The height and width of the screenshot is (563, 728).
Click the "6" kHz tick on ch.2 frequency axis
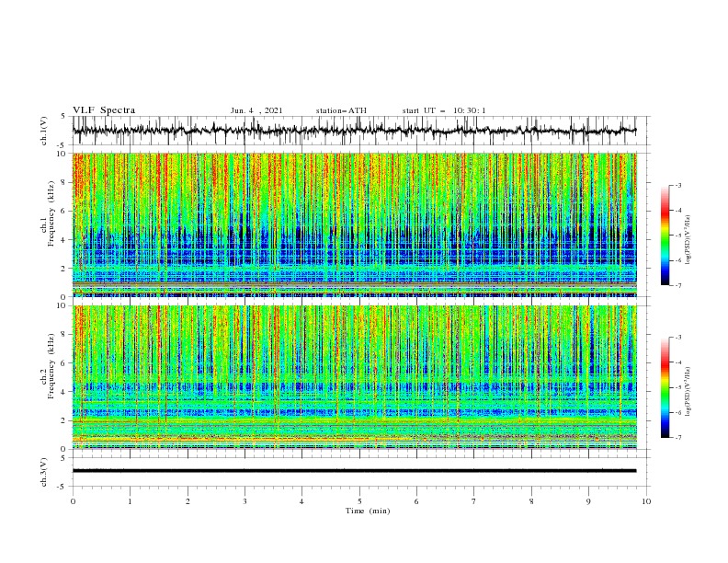65,363
